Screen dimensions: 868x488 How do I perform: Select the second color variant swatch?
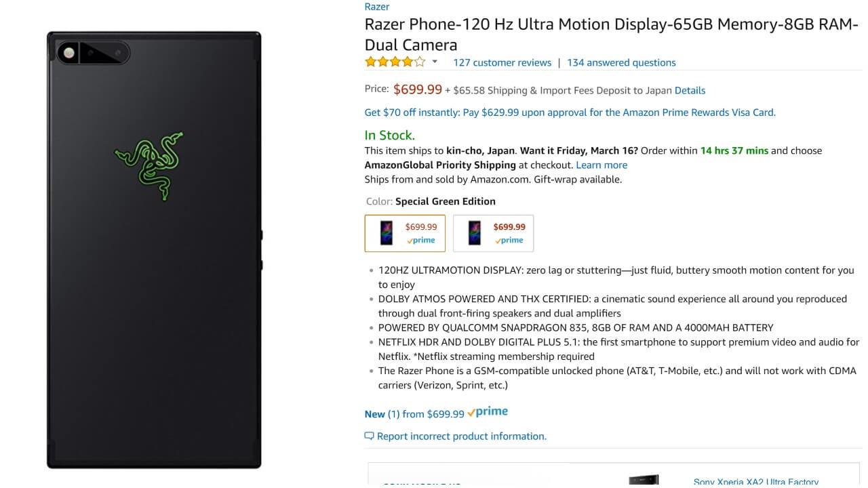pyautogui.click(x=493, y=233)
